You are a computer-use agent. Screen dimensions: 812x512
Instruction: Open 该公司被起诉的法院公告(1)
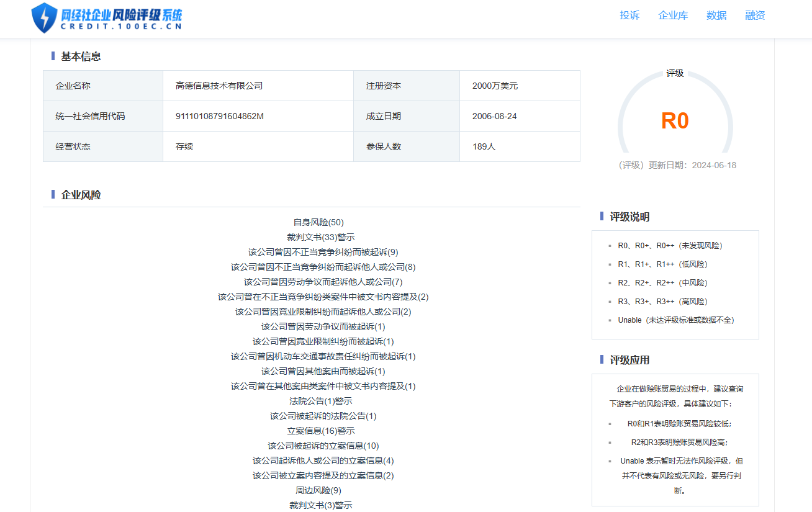tap(323, 416)
